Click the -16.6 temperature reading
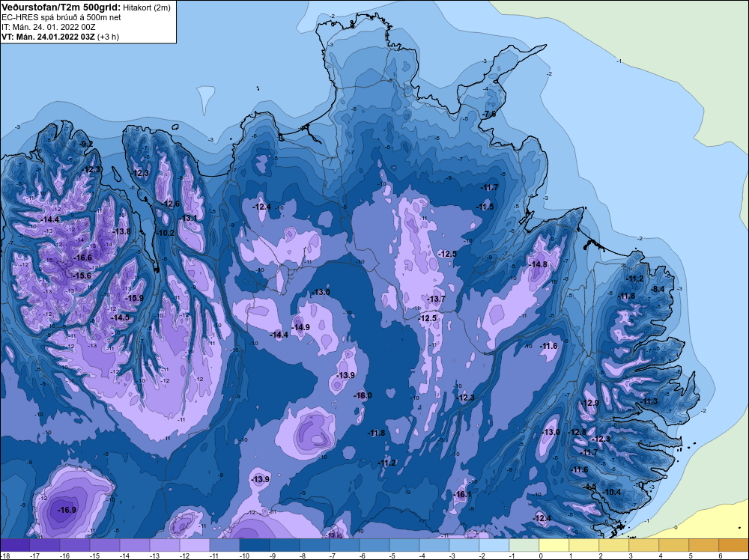 [x=82, y=258]
